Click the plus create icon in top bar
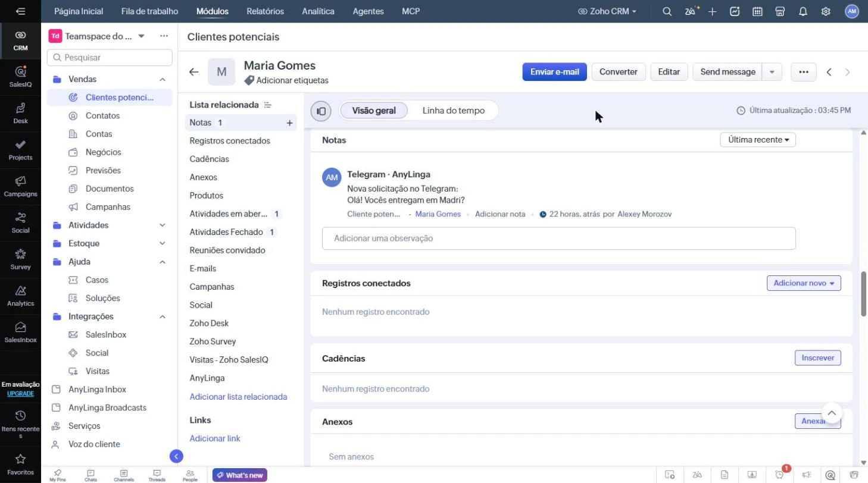Viewport: 868px width, 483px height. click(712, 11)
